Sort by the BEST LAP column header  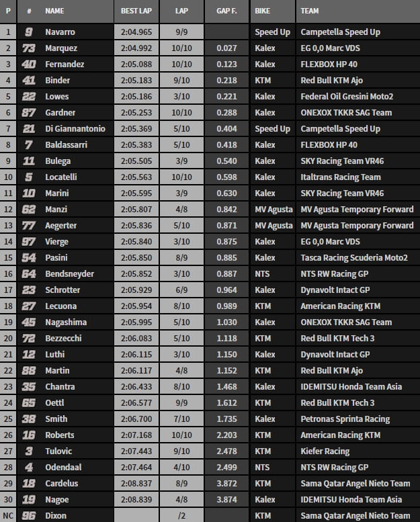136,11
